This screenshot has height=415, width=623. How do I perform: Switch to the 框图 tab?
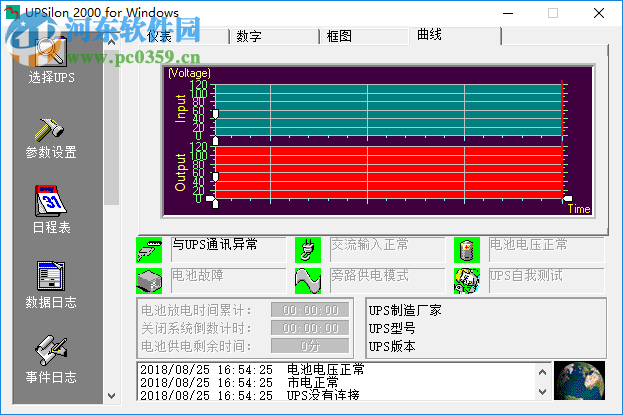click(x=365, y=37)
